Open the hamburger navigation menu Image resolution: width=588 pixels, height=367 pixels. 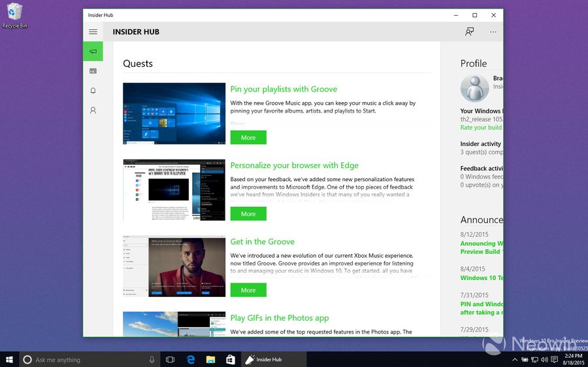tap(93, 32)
